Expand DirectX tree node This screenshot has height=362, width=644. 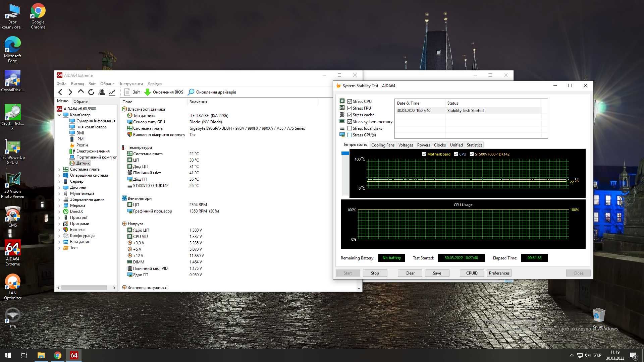coord(59,212)
